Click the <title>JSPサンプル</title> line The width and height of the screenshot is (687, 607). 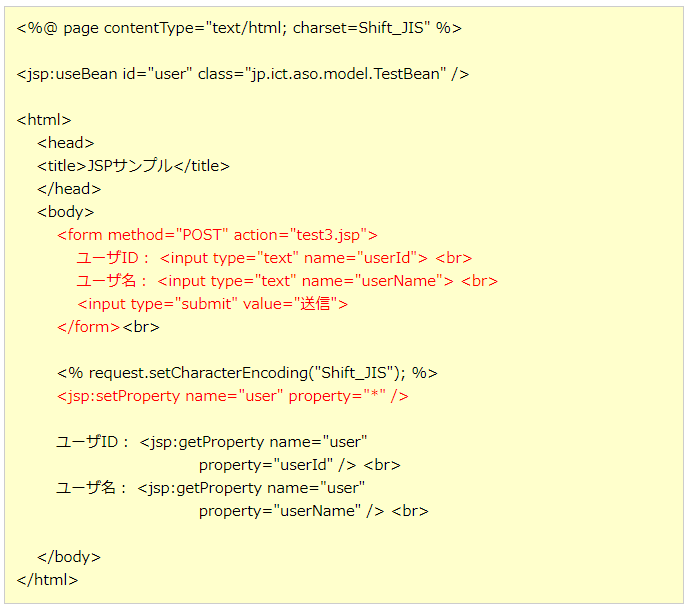click(x=133, y=166)
